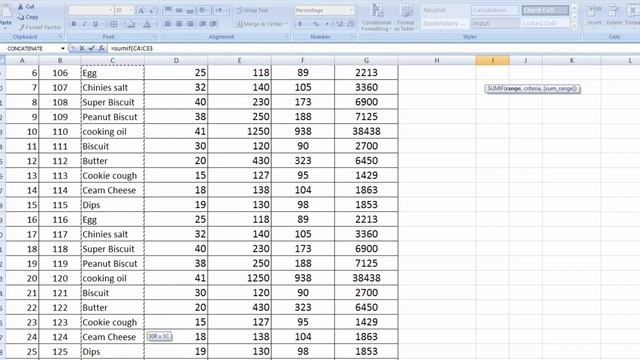
Task: Toggle Wrap Text for the cell
Action: tap(252, 10)
